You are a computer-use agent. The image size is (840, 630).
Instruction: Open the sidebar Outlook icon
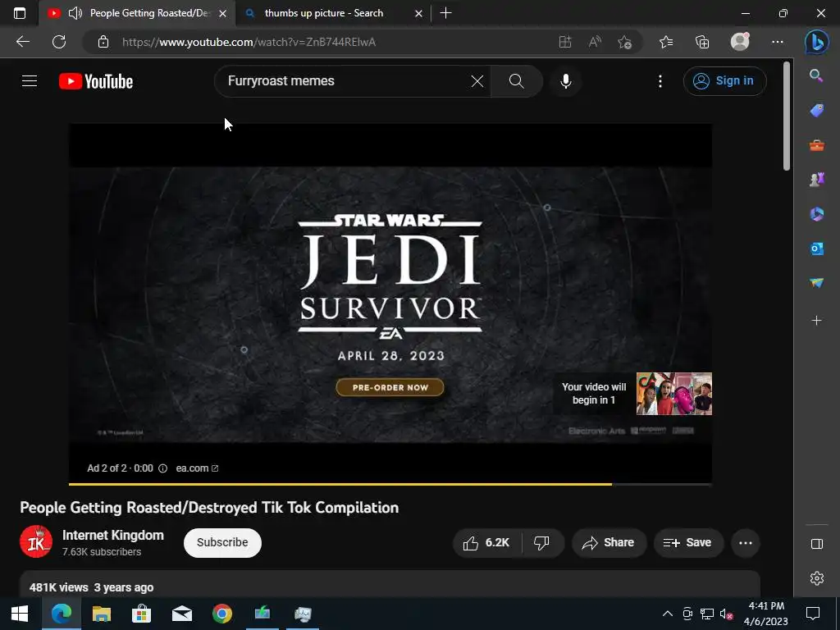point(816,249)
